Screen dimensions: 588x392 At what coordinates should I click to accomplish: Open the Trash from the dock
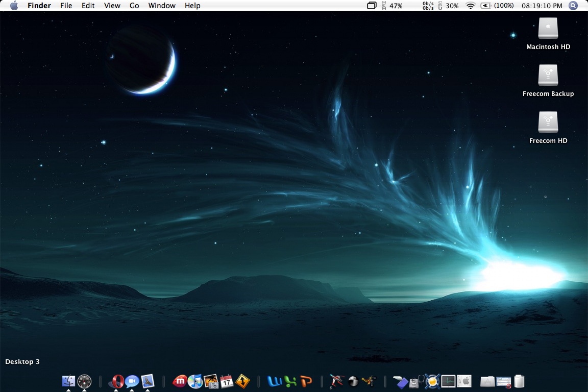tap(520, 381)
